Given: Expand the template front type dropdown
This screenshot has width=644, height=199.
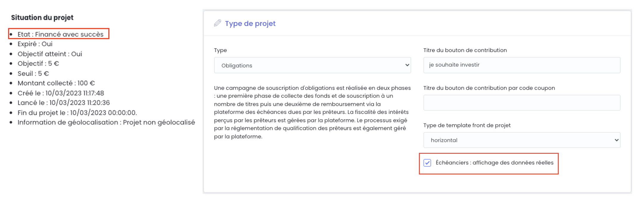Looking at the screenshot, I should click(x=522, y=140).
